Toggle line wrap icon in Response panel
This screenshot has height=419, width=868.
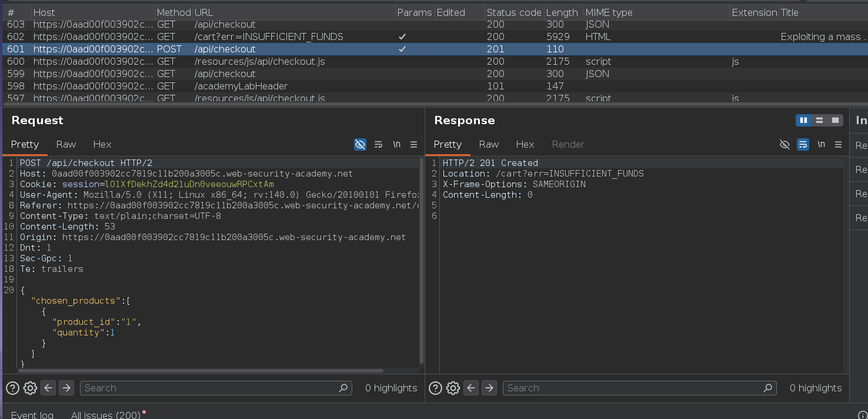point(803,144)
